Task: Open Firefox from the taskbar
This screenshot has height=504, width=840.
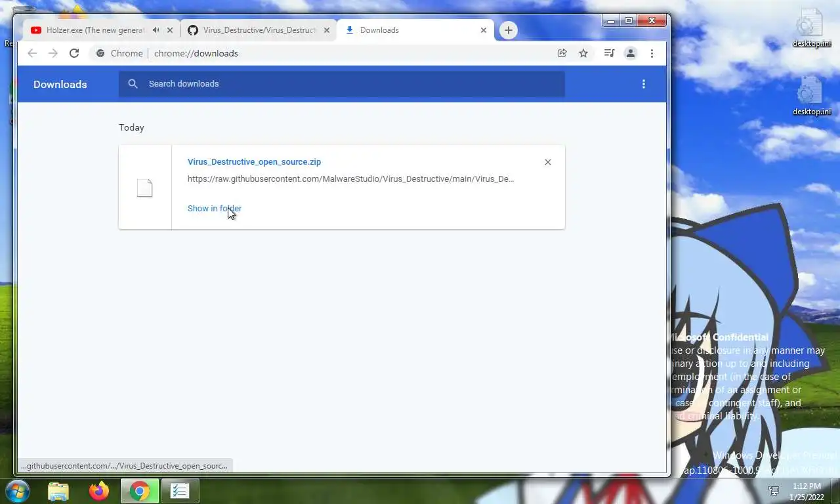Action: pos(99,491)
